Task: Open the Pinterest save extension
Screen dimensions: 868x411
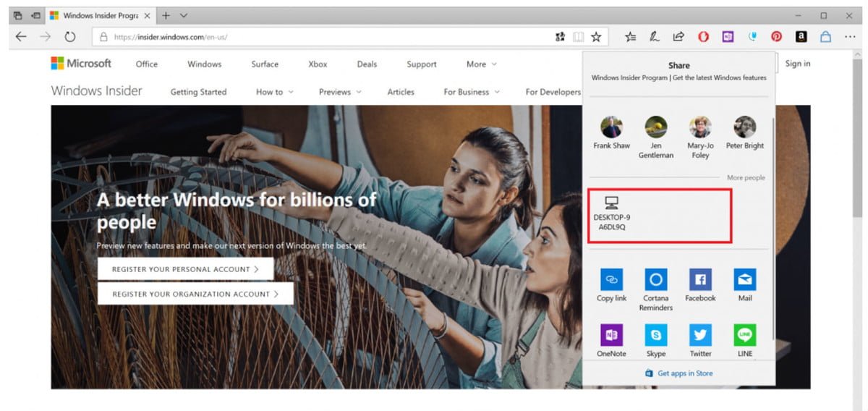Action: point(776,36)
